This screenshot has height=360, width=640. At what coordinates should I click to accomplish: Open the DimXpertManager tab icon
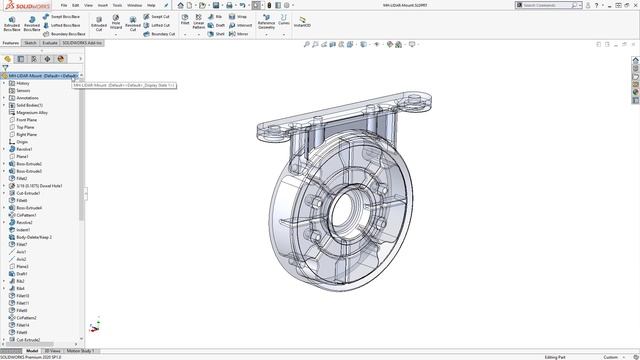pos(47,59)
